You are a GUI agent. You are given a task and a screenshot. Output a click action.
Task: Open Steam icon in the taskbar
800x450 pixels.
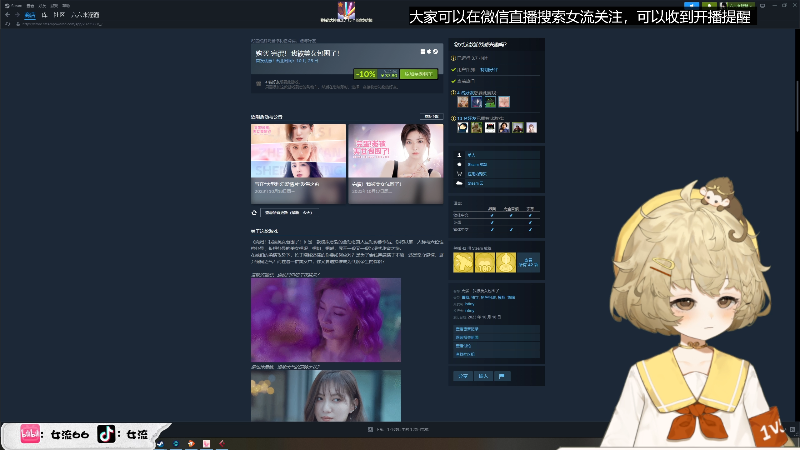160,443
